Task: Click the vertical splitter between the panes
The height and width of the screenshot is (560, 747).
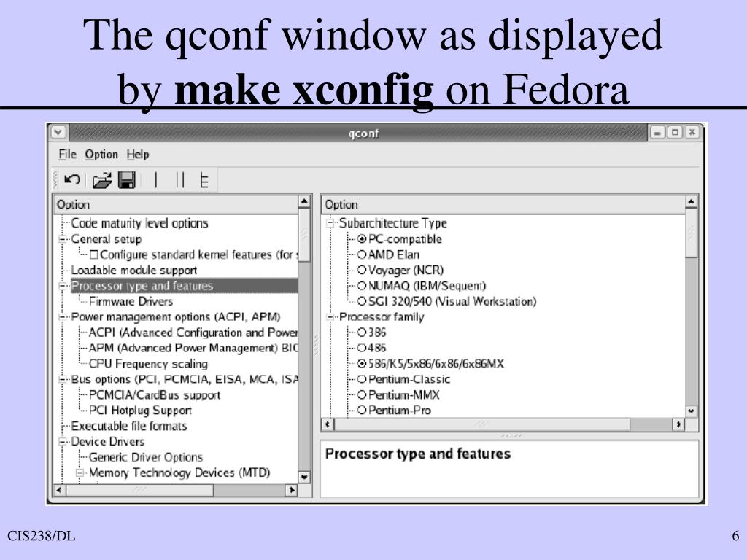Action: [316, 345]
